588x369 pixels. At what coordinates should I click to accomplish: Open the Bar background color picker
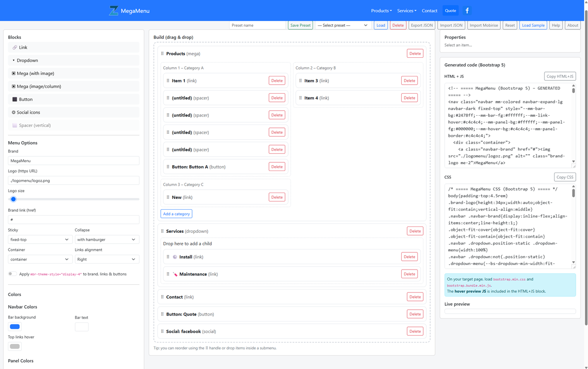click(x=15, y=327)
